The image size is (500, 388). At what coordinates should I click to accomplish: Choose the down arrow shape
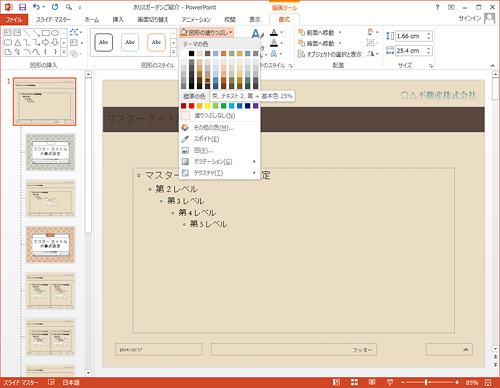55,42
